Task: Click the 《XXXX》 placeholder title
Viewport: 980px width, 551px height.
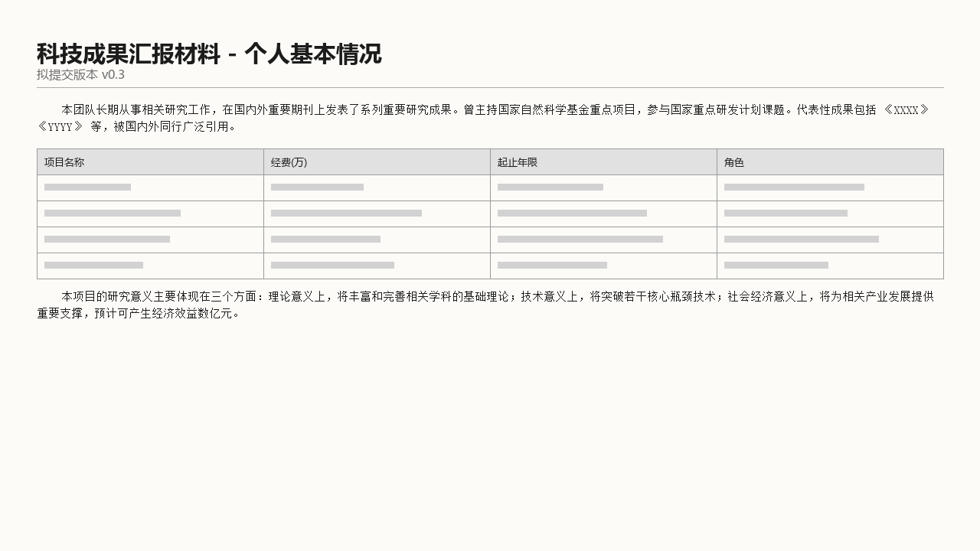Action: pos(906,109)
